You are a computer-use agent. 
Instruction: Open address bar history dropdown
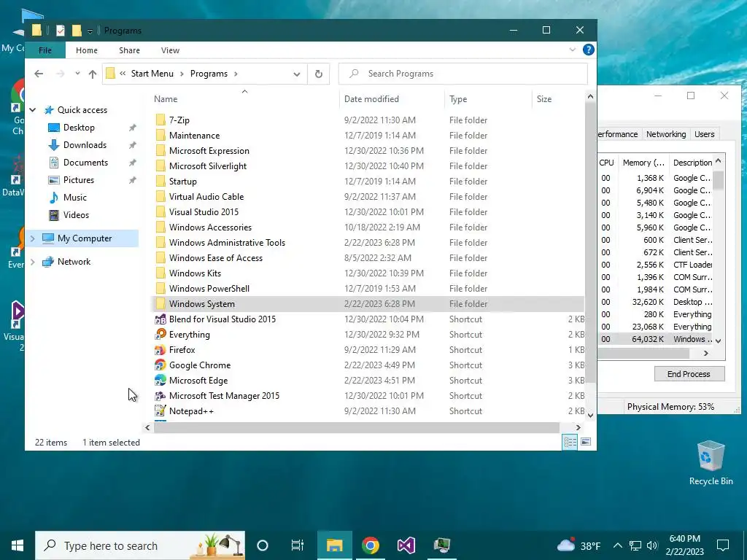tap(297, 74)
